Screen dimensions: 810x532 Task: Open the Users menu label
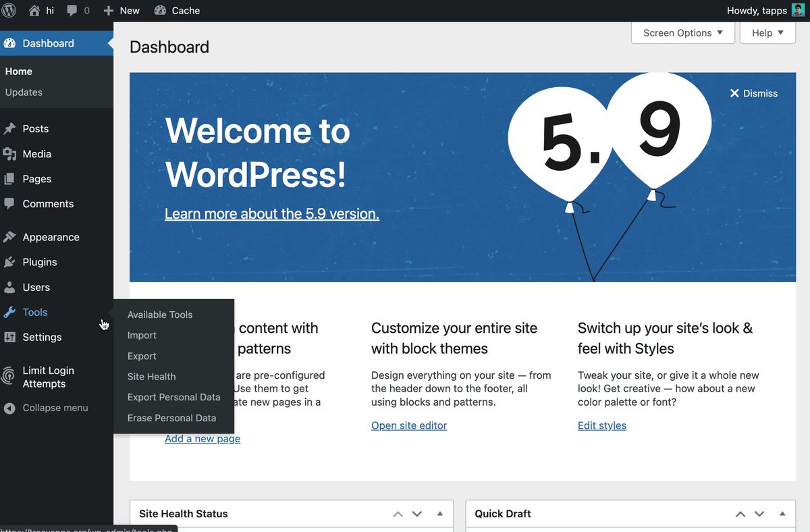[x=36, y=287]
